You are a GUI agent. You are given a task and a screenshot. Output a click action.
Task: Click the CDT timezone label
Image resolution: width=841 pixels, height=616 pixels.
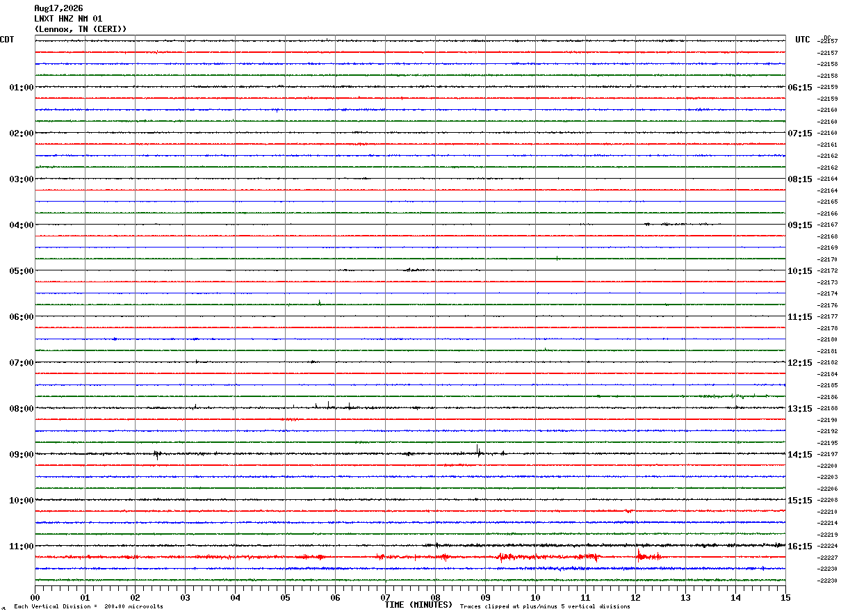pyautogui.click(x=7, y=40)
